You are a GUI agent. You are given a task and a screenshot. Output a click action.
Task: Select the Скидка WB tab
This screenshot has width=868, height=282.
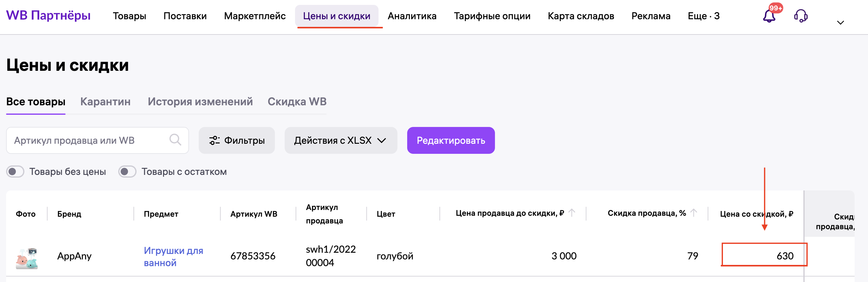pyautogui.click(x=297, y=102)
